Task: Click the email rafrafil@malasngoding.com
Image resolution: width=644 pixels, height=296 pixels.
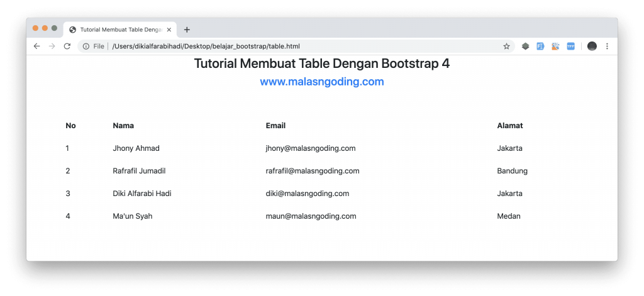Action: point(313,171)
